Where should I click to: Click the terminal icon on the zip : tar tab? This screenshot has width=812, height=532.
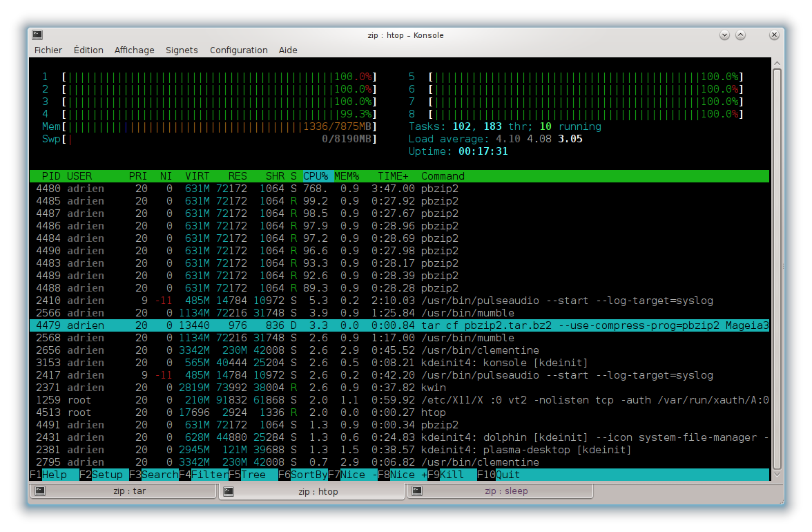tap(40, 491)
